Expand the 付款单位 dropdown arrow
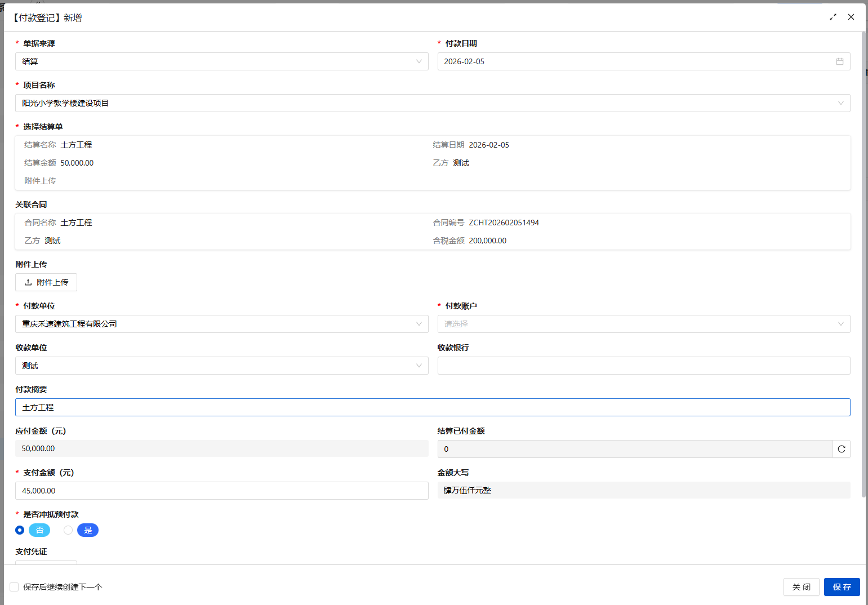 (x=419, y=324)
